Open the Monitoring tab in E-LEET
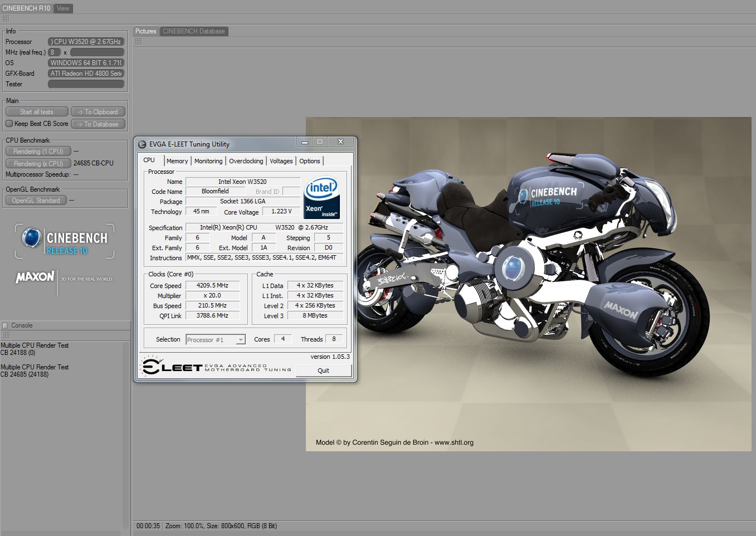The width and height of the screenshot is (756, 536). pos(208,161)
